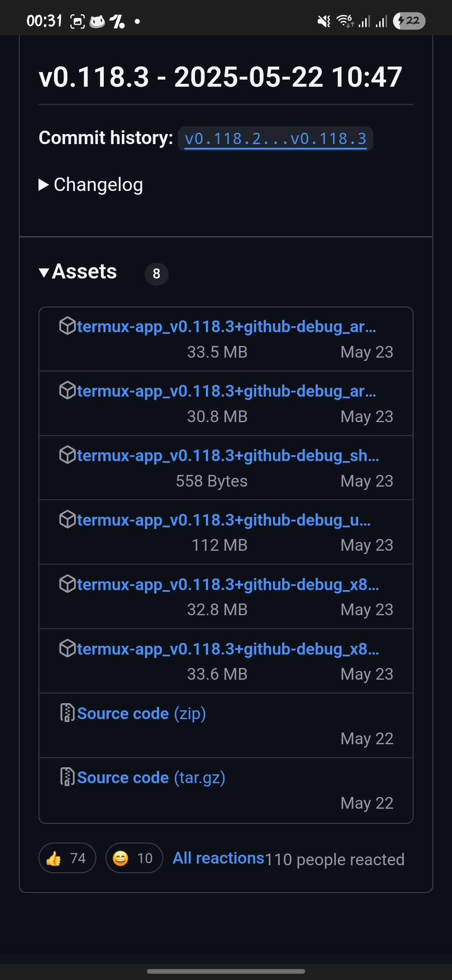This screenshot has height=980, width=452.
Task: Open commit history link v0.118.2...v0.118.3
Action: (275, 139)
